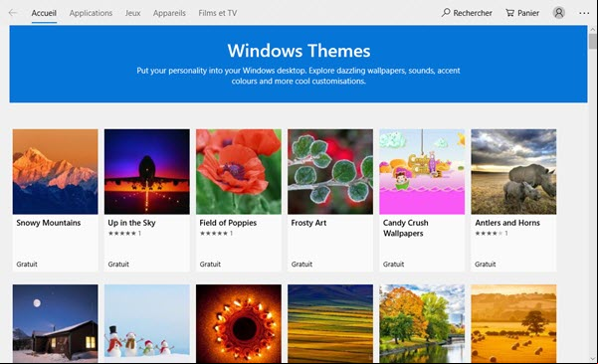
Task: Click Gratuit under Up in the Sky
Action: (118, 264)
